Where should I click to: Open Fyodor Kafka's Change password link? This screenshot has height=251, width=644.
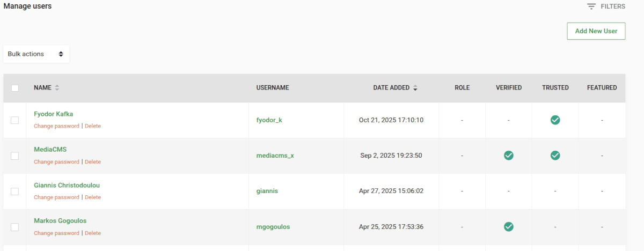tap(56, 126)
